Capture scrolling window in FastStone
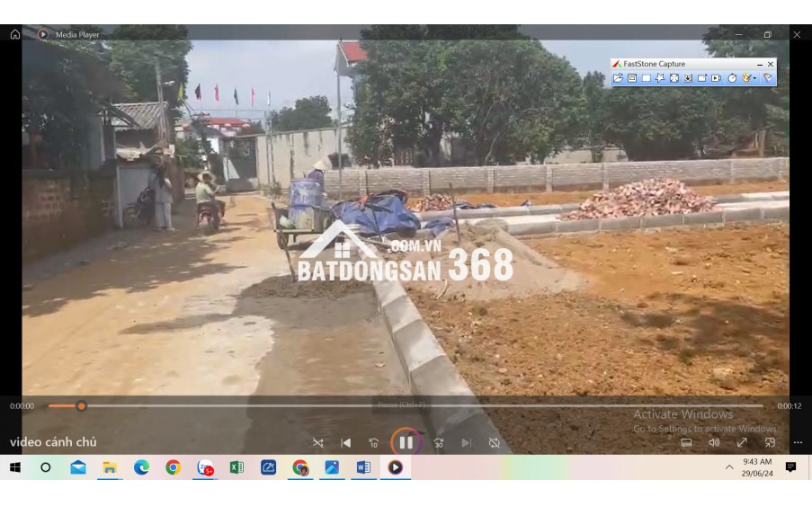This screenshot has height=506, width=812. click(x=688, y=78)
